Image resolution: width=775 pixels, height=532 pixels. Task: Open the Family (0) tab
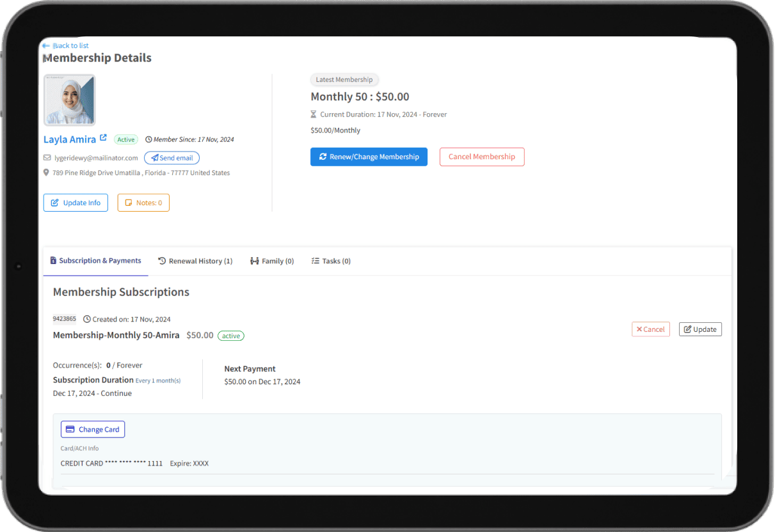(x=272, y=261)
